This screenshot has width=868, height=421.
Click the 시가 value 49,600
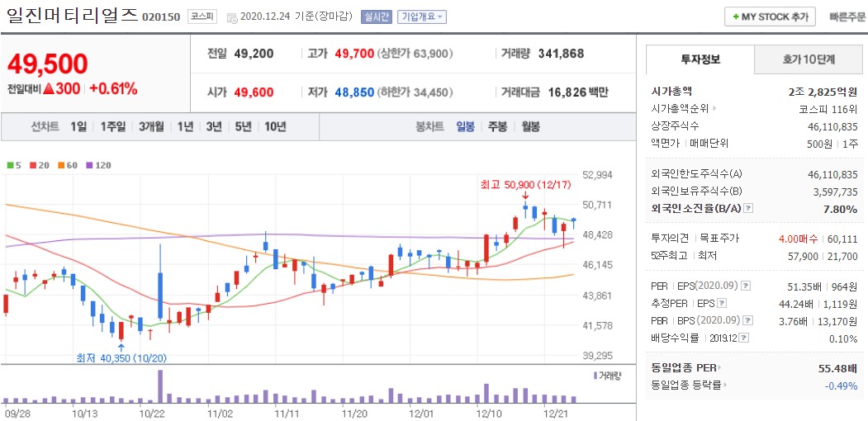click(254, 92)
